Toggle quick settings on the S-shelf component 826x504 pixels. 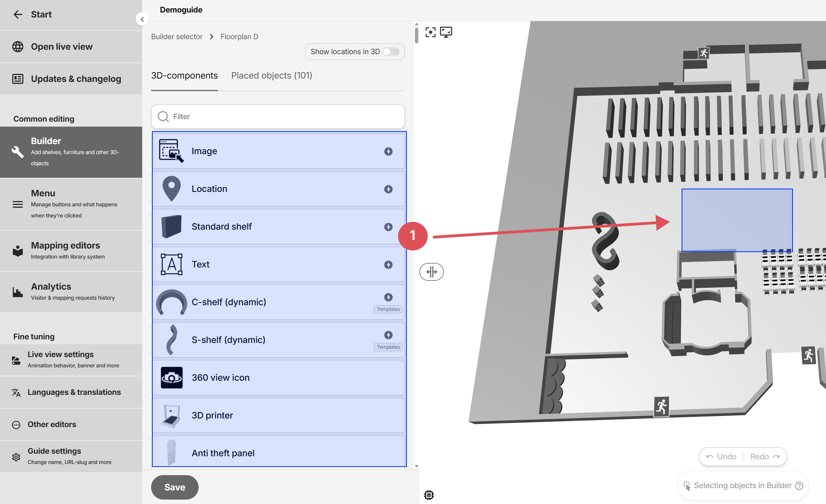point(388,334)
